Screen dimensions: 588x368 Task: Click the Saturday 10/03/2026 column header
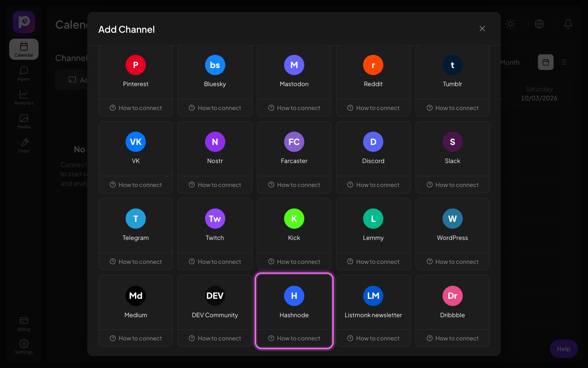pos(539,93)
